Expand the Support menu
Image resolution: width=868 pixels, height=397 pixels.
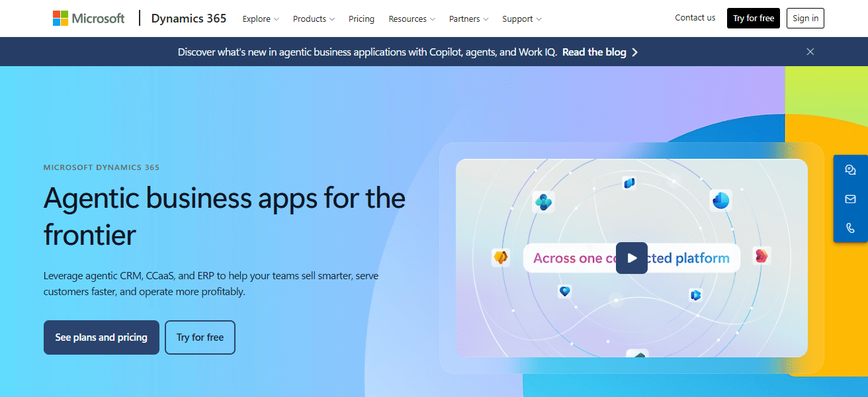(521, 19)
